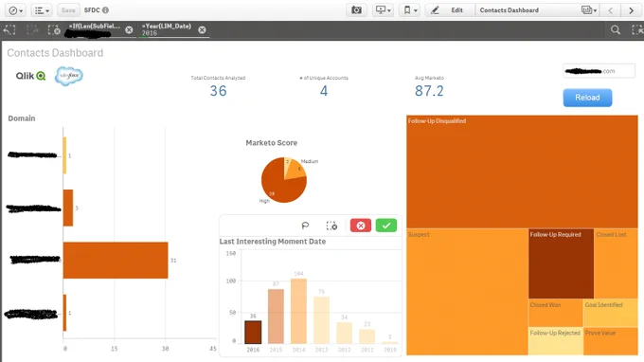
Task: Open the list menu dropdown
Action: [x=42, y=10]
